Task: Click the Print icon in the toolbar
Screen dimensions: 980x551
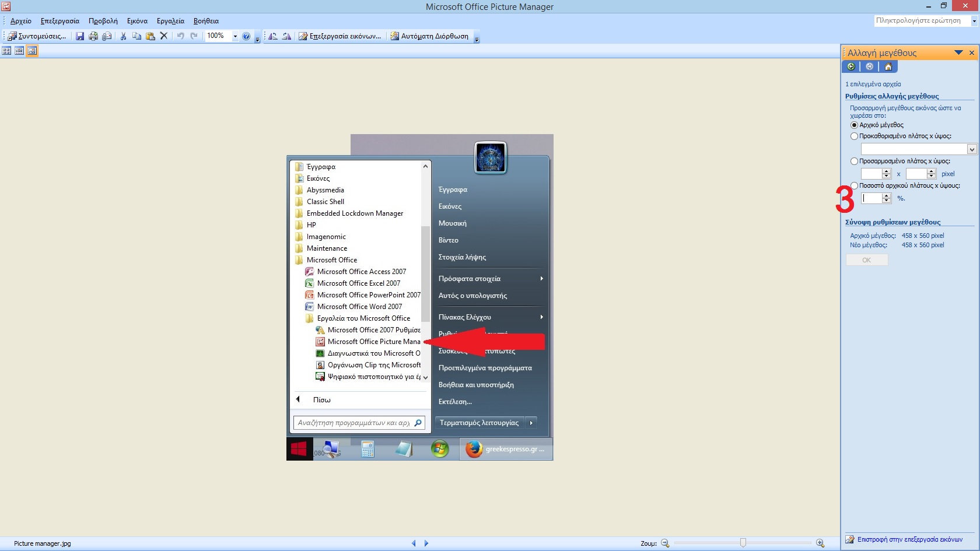Action: pyautogui.click(x=93, y=36)
